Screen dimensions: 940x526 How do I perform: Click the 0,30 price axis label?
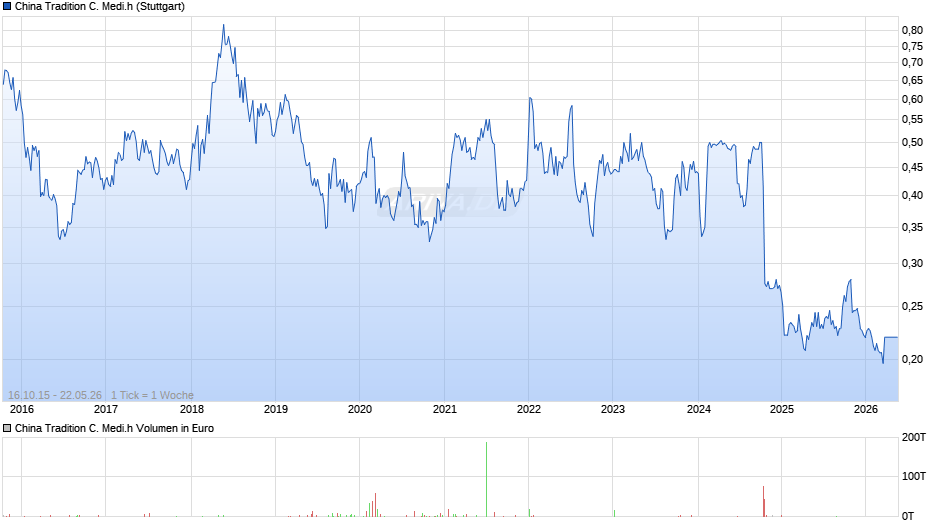click(x=912, y=263)
